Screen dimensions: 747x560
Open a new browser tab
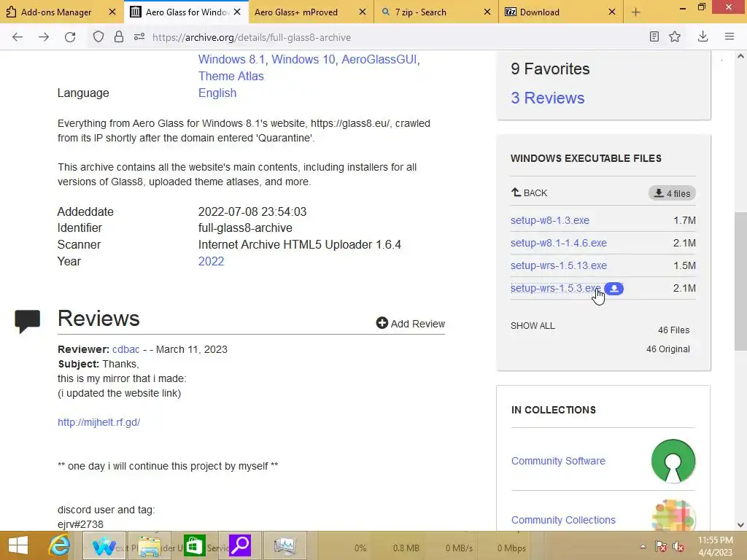coord(635,12)
